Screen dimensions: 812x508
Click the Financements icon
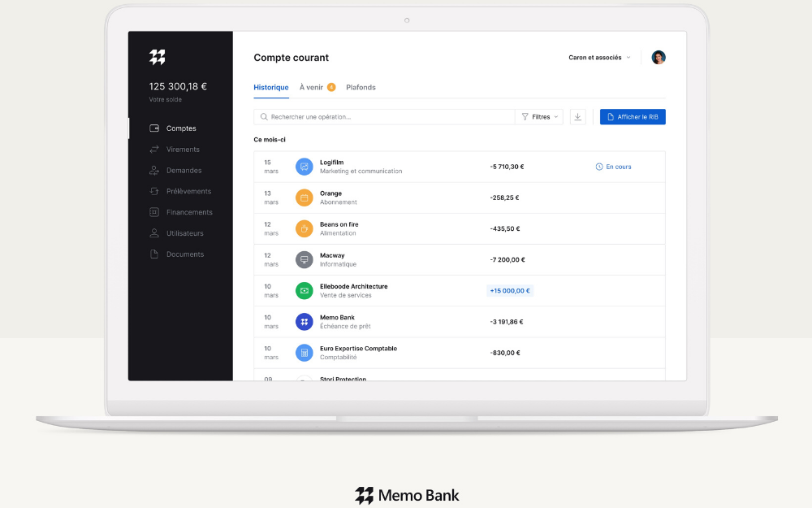[x=153, y=212]
